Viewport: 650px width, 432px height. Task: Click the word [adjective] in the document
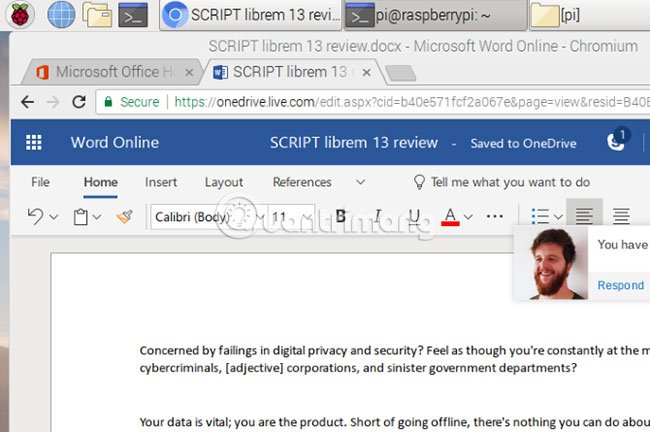coord(255,368)
